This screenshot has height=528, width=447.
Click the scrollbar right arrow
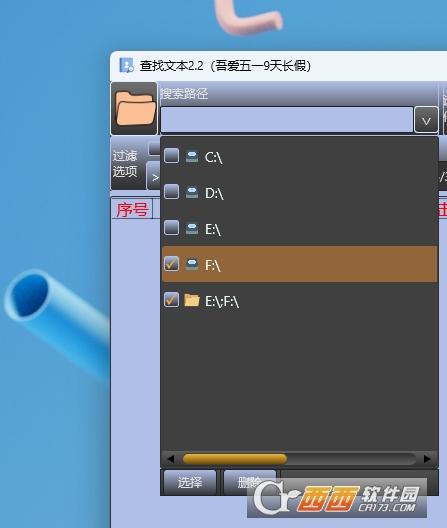(x=427, y=459)
